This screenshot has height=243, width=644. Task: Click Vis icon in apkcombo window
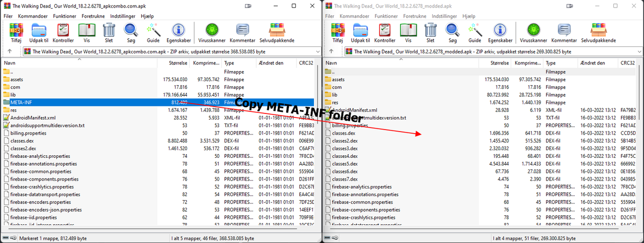pos(87,33)
